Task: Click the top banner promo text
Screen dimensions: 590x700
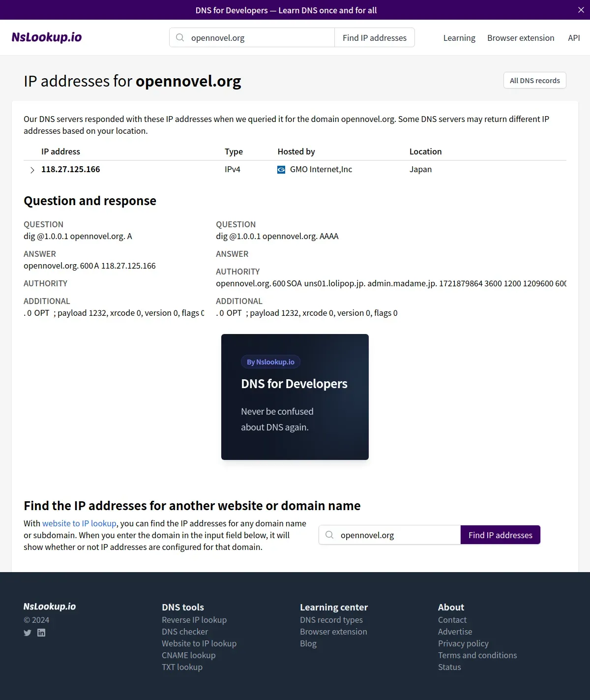Action: click(x=286, y=10)
